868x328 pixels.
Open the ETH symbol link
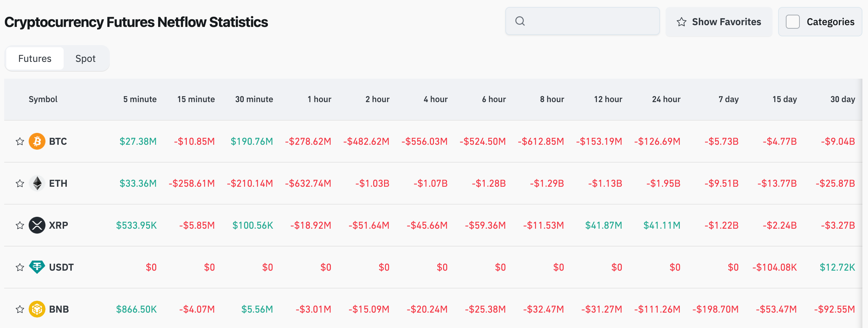tap(58, 183)
